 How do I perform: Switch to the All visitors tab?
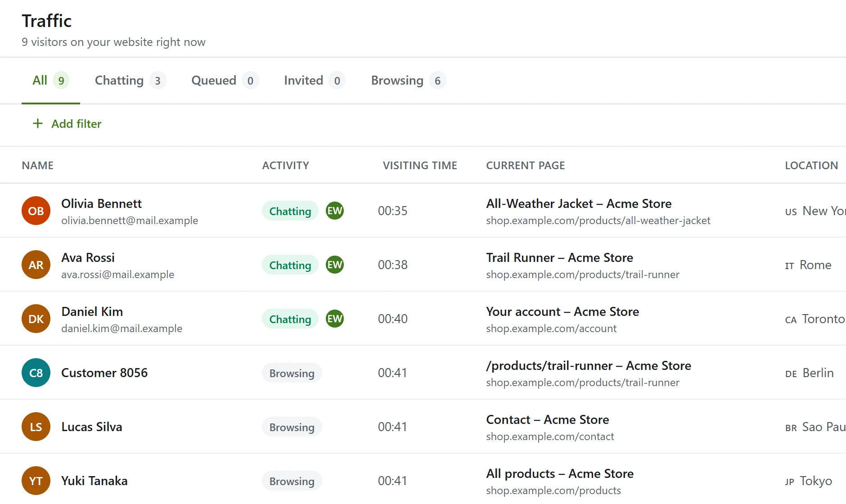(51, 81)
